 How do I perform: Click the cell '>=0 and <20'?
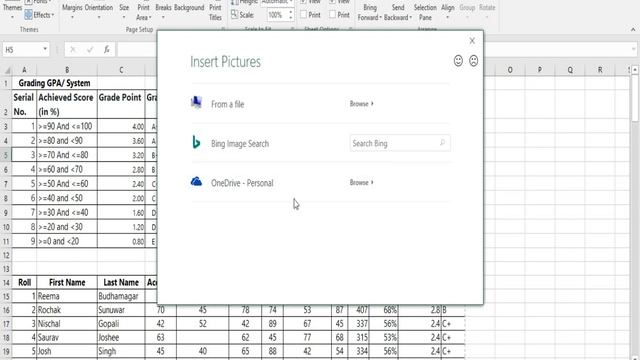pos(67,241)
